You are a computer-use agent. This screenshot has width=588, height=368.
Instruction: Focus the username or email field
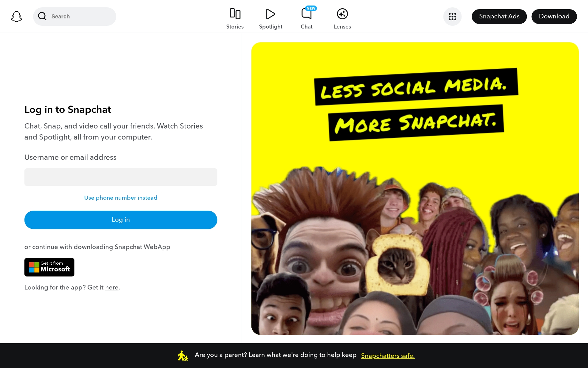tap(121, 177)
